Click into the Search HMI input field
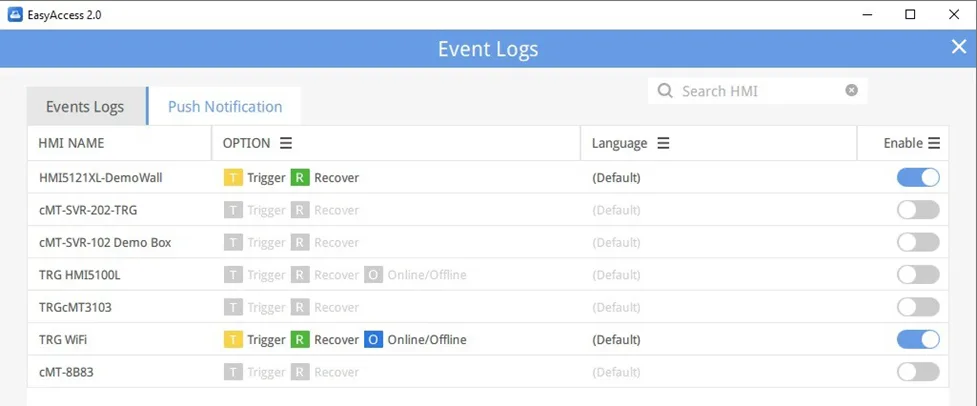Screen dimensions: 977x406 (757, 91)
